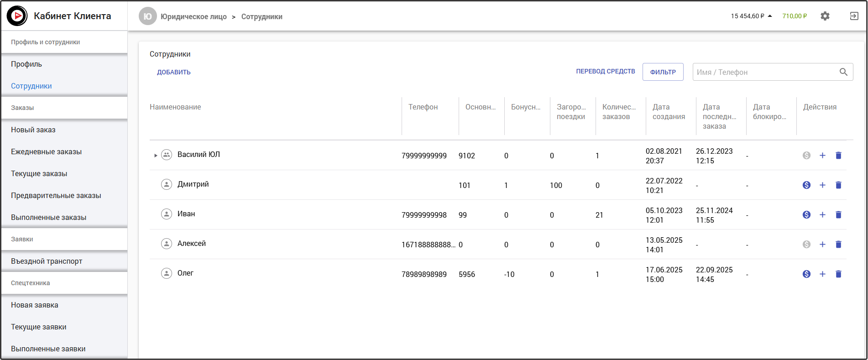Image resolution: width=868 pixels, height=360 pixels.
Task: Click the money transfer icon for Иван
Action: pyautogui.click(x=806, y=215)
